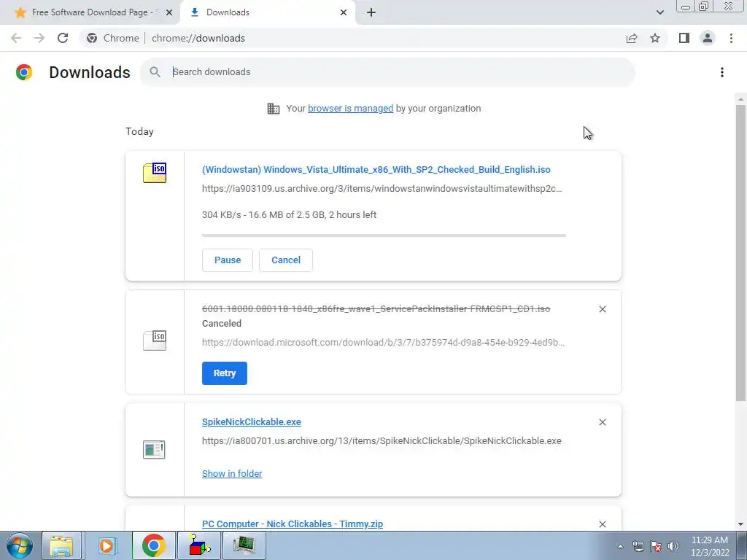747x560 pixels.
Task: Click the download.microsoft.com URL text
Action: point(384,343)
